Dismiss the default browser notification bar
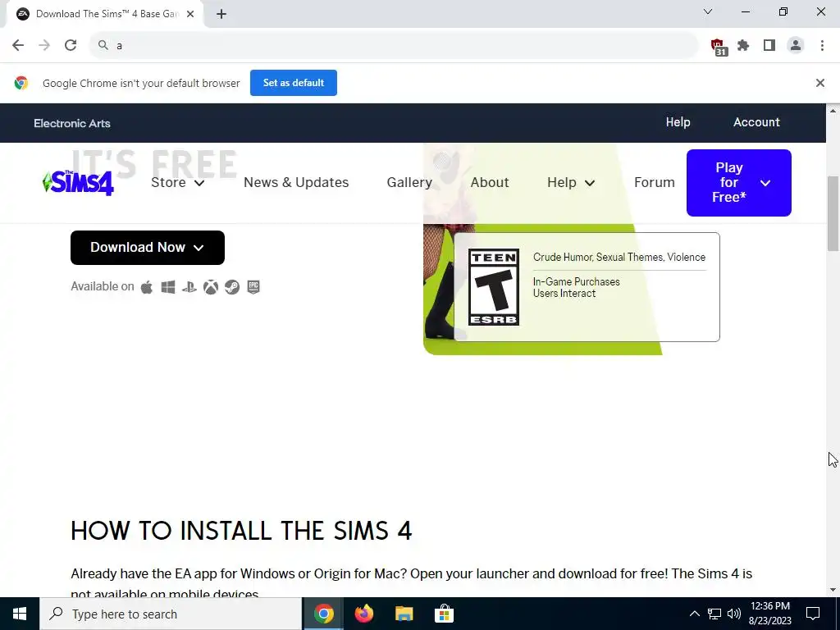840x630 pixels. pyautogui.click(x=819, y=83)
